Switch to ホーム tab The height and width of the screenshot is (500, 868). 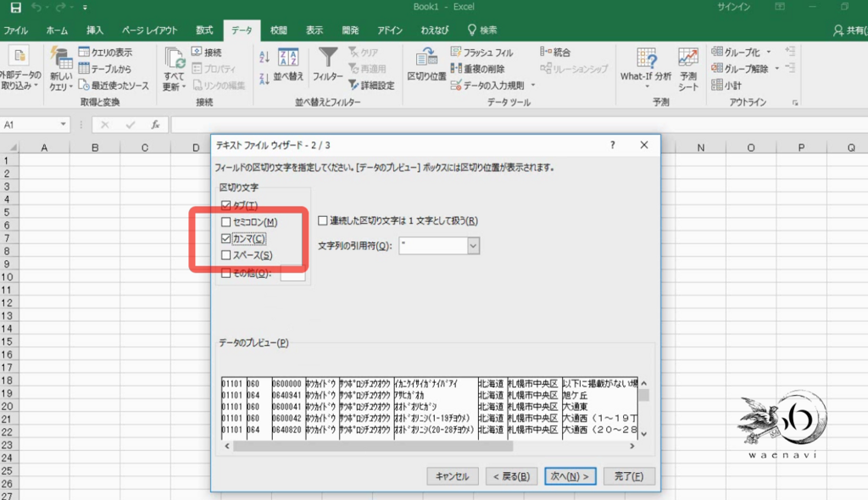point(57,31)
